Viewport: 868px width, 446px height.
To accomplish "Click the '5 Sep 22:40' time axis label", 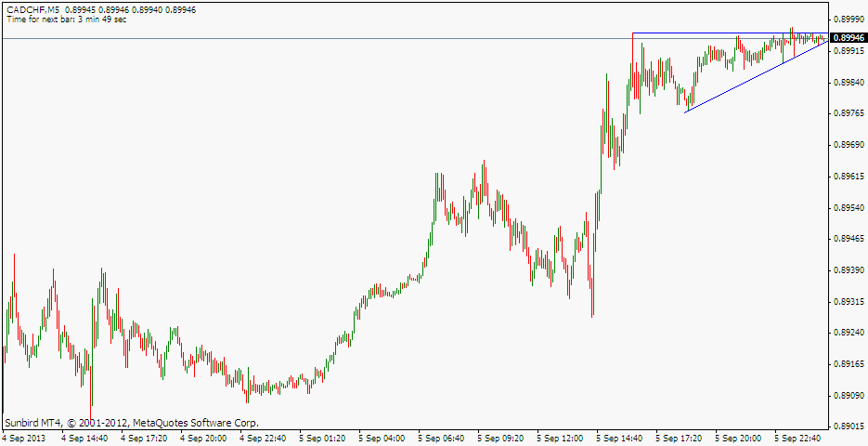I will pyautogui.click(x=797, y=437).
